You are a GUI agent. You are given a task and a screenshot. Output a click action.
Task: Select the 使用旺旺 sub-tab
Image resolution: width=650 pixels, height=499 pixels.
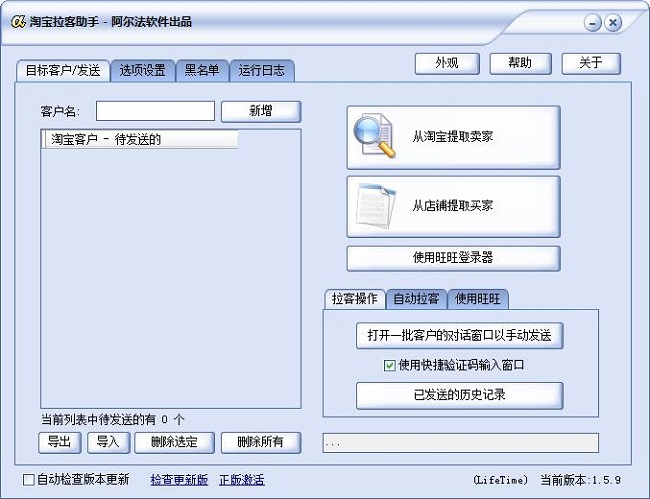point(478,298)
